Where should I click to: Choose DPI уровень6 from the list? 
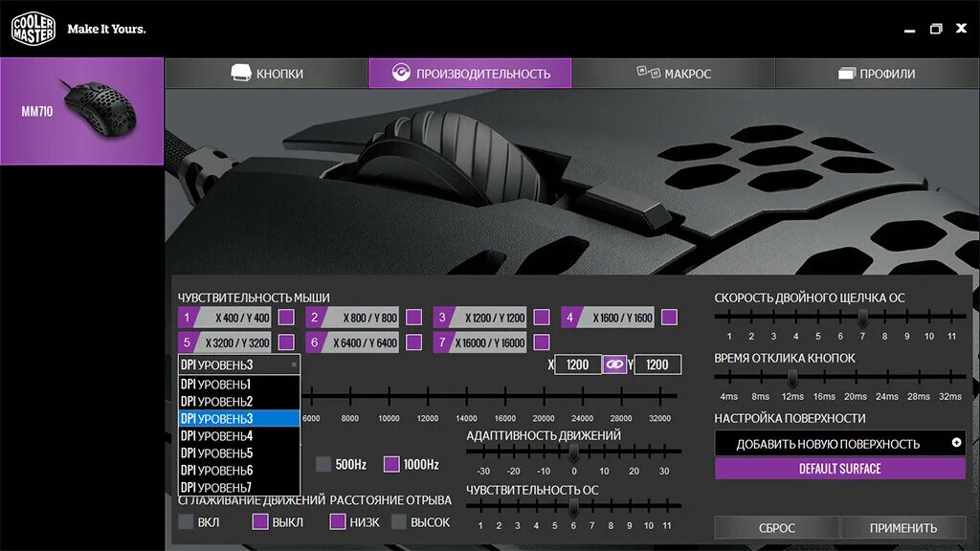(238, 471)
